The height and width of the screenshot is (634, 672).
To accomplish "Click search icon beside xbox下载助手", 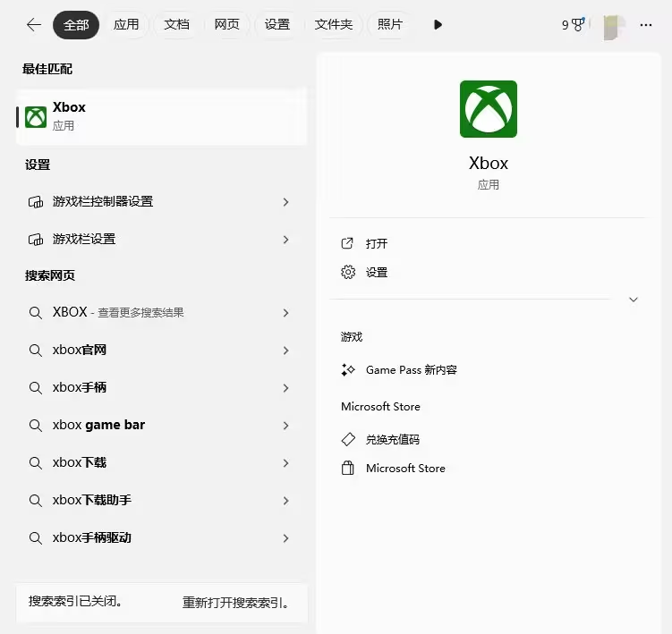I will (x=36, y=501).
